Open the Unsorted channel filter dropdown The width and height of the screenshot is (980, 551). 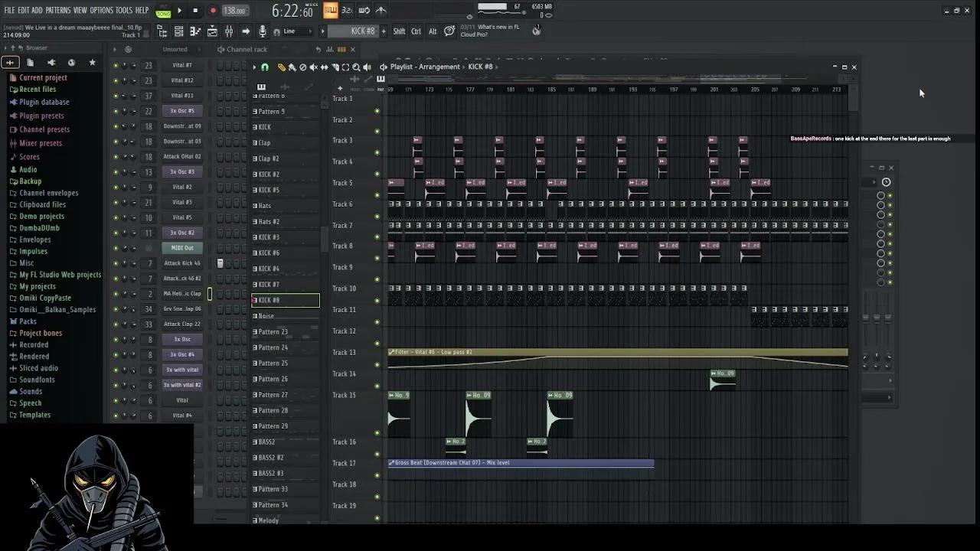click(x=175, y=49)
